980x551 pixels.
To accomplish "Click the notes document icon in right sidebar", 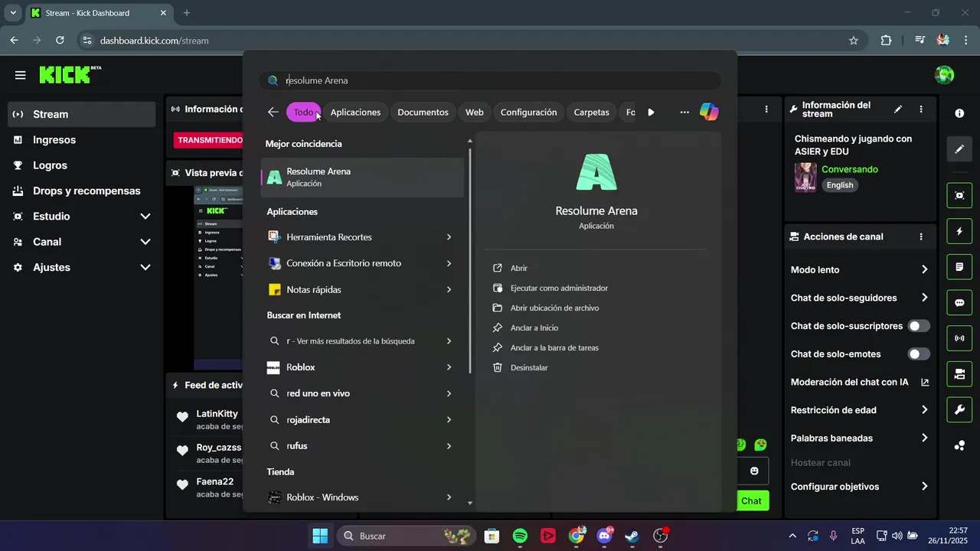I will tap(959, 267).
